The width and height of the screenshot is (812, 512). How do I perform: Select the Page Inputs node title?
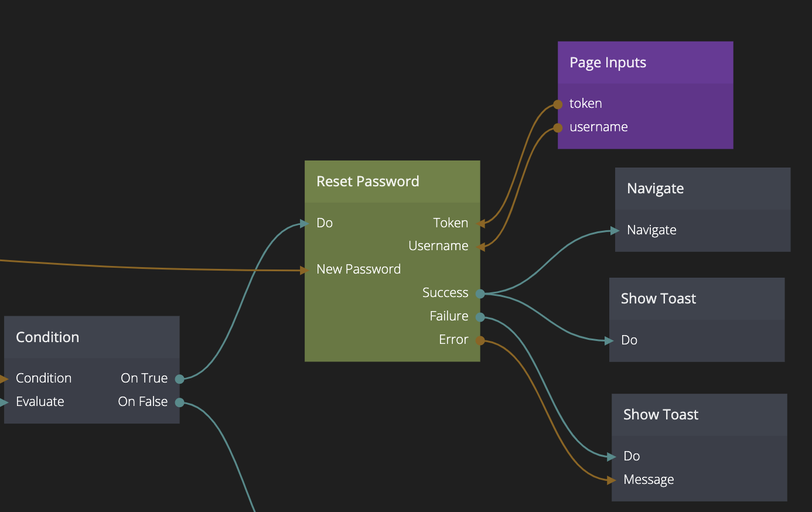[x=608, y=63]
